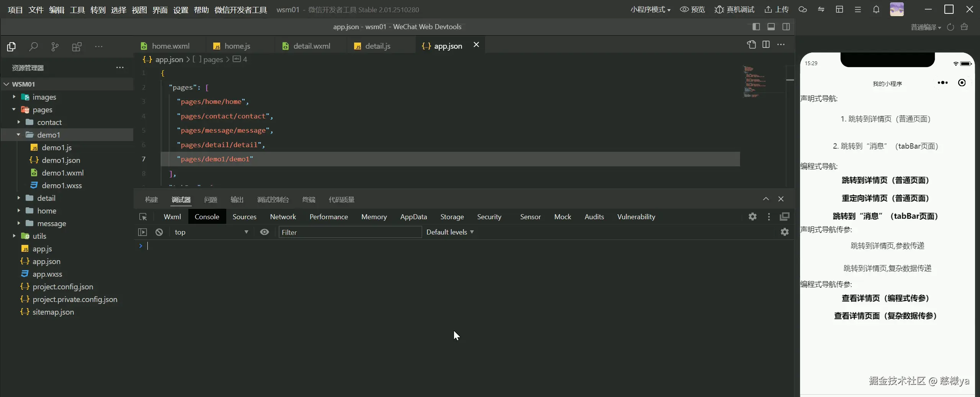Tap the simulator capsule close circle icon
Image resolution: width=980 pixels, height=397 pixels.
962,83
